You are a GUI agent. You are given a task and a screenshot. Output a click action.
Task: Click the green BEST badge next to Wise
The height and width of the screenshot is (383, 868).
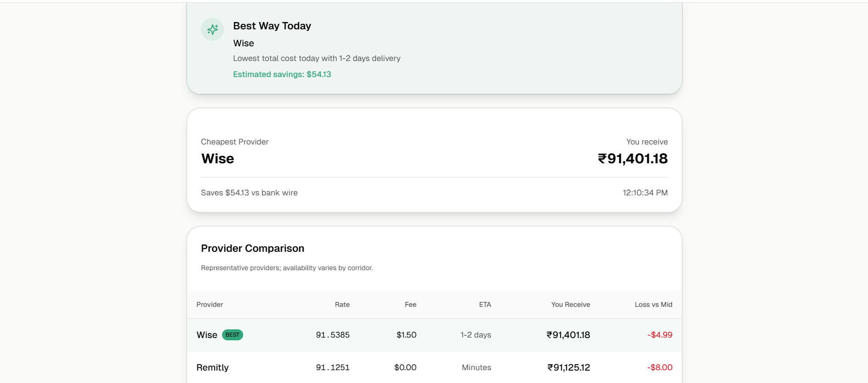tap(232, 335)
